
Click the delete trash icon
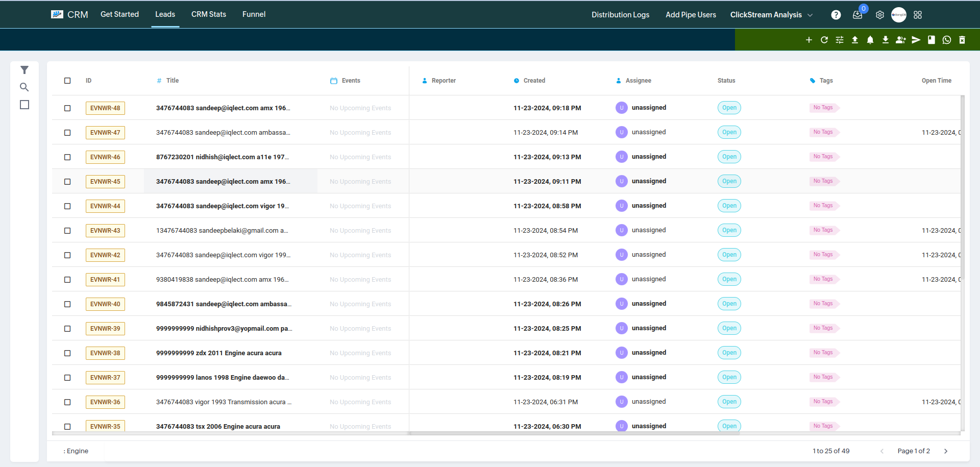pyautogui.click(x=962, y=40)
